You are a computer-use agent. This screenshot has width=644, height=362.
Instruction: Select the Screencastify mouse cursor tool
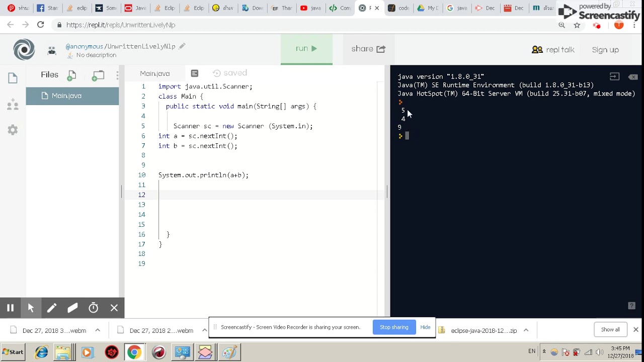click(x=31, y=308)
